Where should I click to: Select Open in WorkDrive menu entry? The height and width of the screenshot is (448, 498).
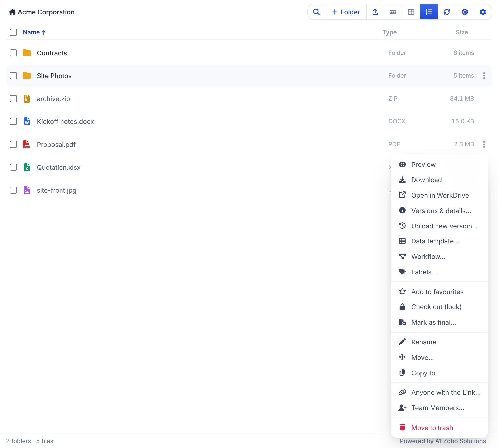pyautogui.click(x=439, y=195)
